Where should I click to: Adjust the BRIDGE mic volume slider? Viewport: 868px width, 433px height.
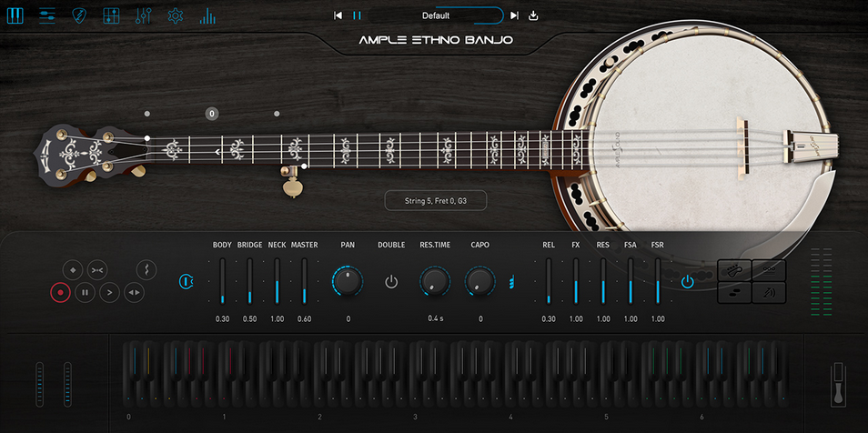249,281
